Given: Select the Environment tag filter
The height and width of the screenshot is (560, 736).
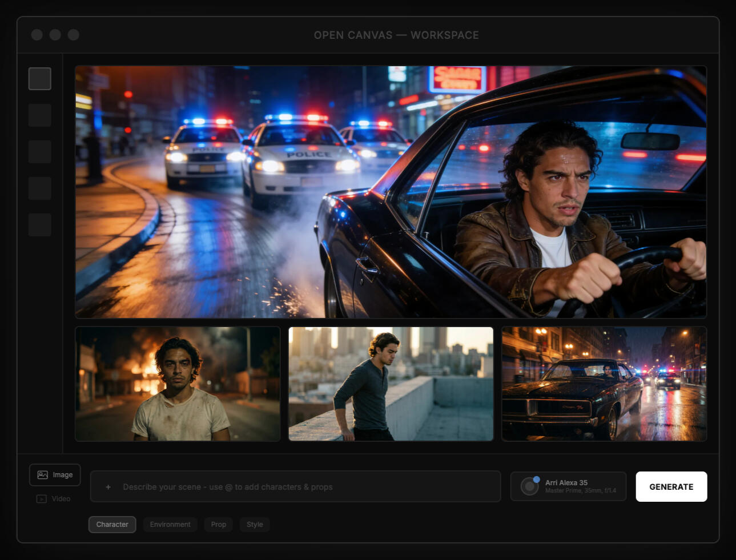Looking at the screenshot, I should tap(170, 525).
